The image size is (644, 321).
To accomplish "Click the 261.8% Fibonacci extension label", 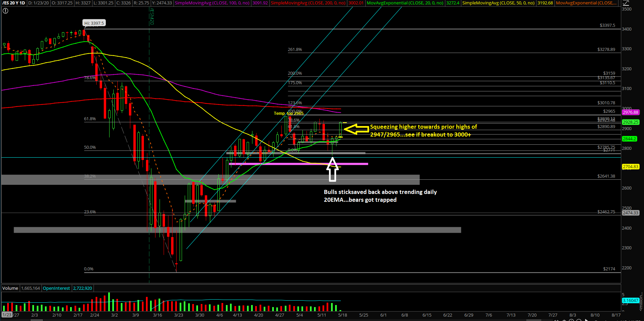I will click(295, 50).
